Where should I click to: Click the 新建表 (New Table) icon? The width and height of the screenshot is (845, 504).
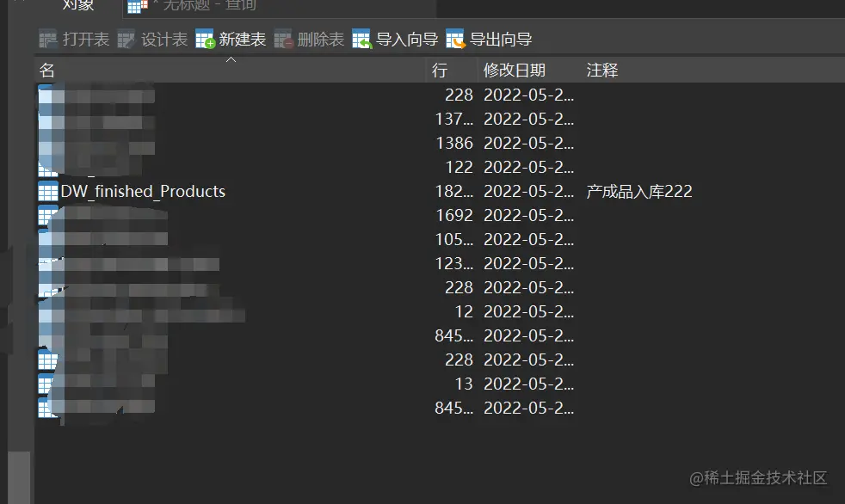coord(205,40)
